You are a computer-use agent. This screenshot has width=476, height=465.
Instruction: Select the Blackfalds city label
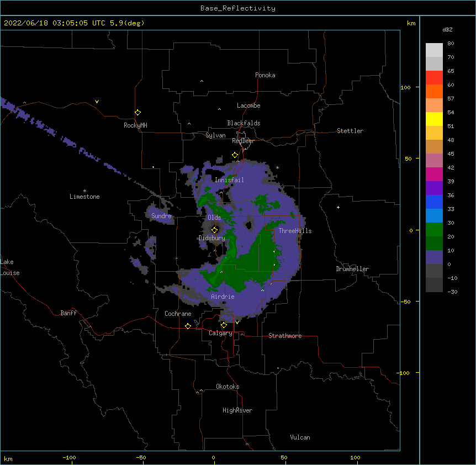pyautogui.click(x=244, y=123)
